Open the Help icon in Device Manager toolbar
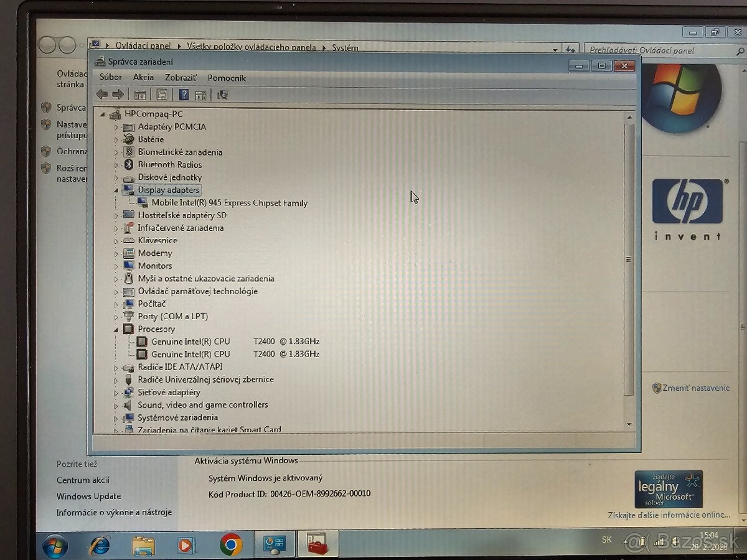The width and height of the screenshot is (747, 560). (182, 94)
